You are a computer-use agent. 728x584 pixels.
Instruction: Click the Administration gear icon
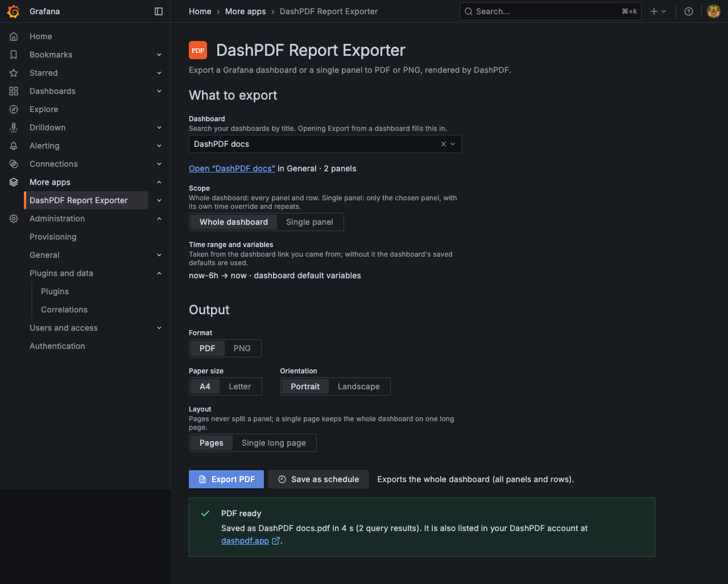[14, 219]
